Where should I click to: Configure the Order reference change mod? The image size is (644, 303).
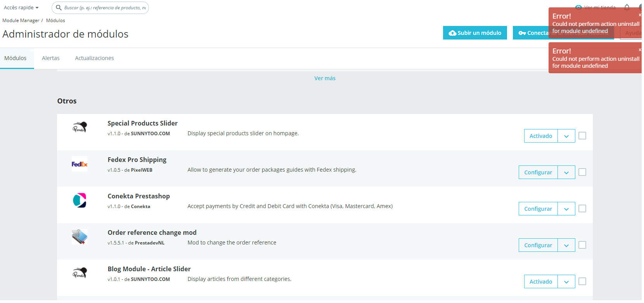pos(538,245)
